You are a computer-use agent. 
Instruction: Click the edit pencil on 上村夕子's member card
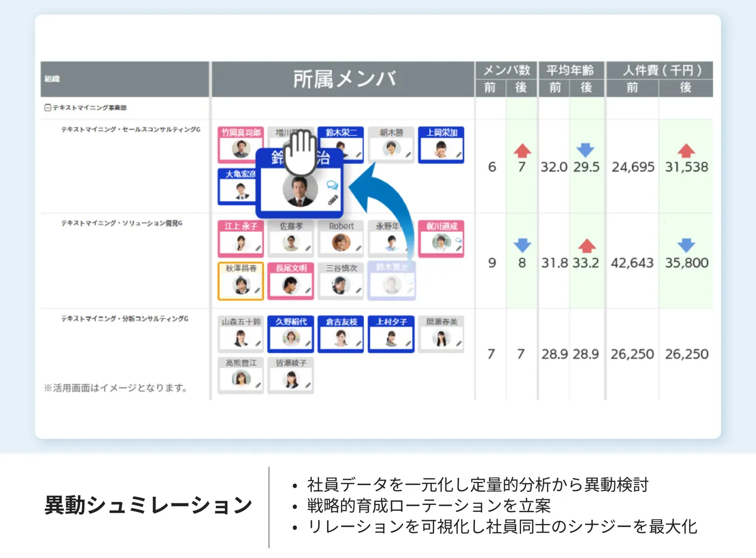point(408,342)
